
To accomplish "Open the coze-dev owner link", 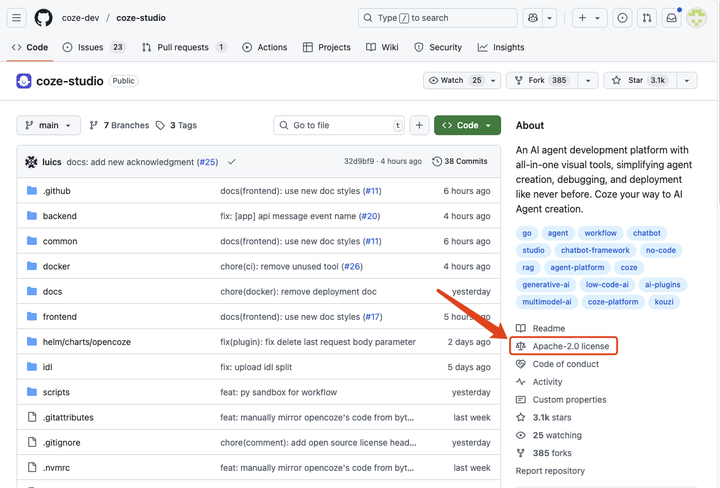I will click(x=80, y=18).
